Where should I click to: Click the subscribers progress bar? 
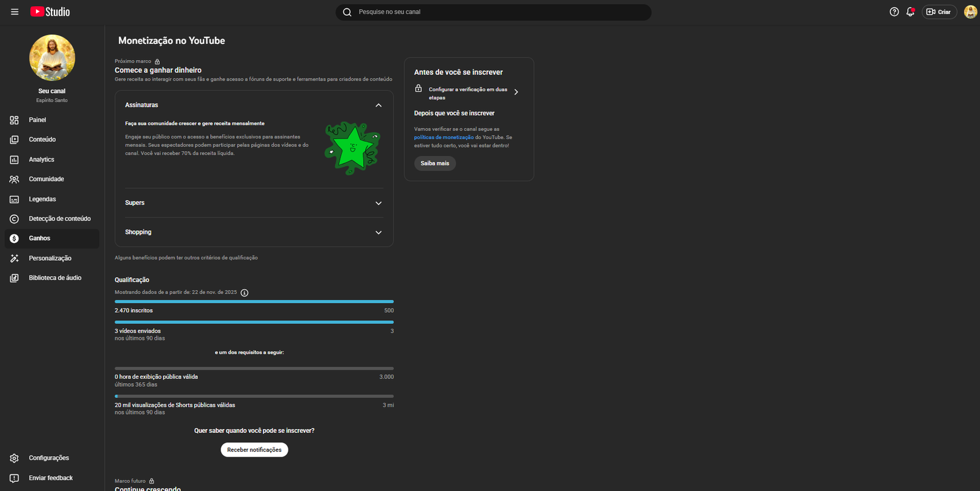(254, 302)
